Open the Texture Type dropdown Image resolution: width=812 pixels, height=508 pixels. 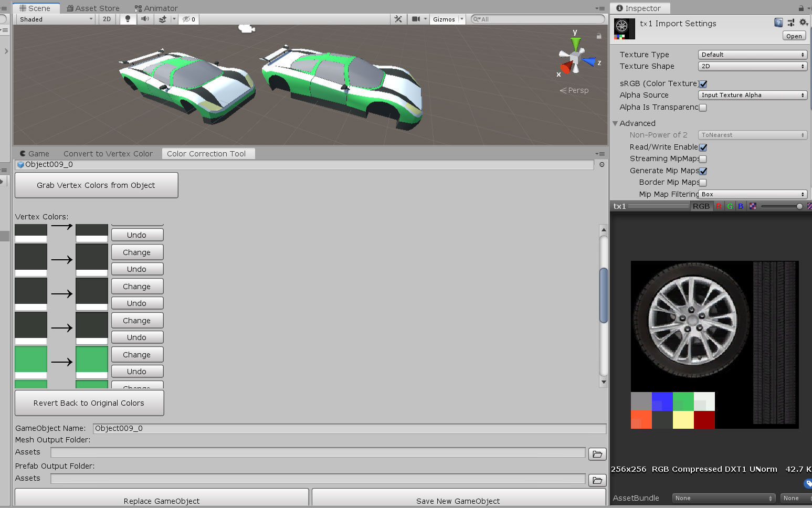752,54
